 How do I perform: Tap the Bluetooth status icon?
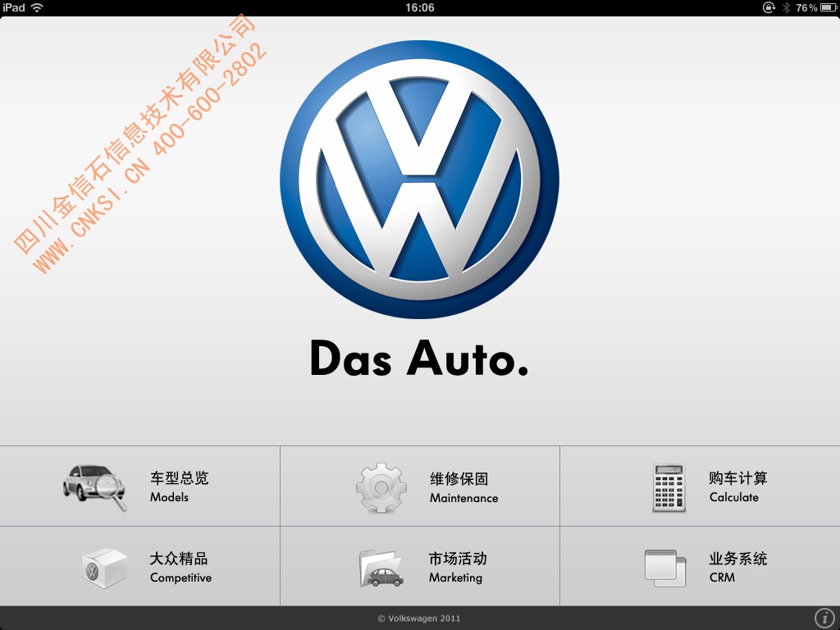[x=786, y=7]
